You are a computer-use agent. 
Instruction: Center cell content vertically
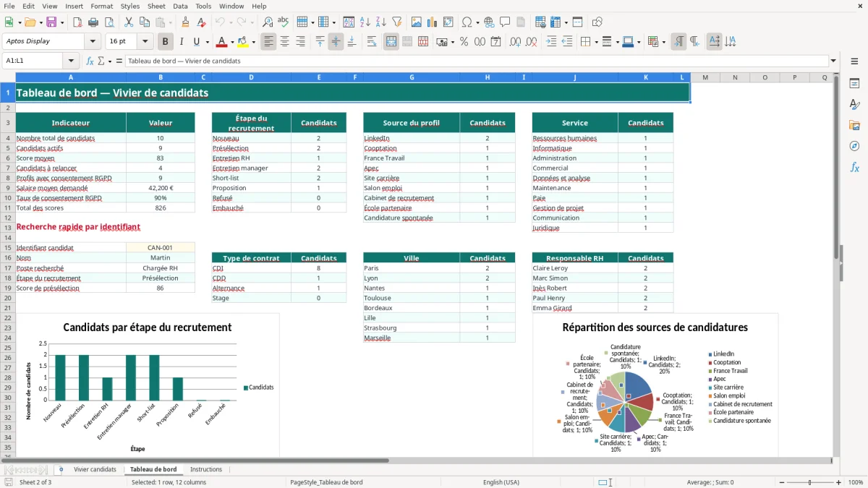point(336,42)
